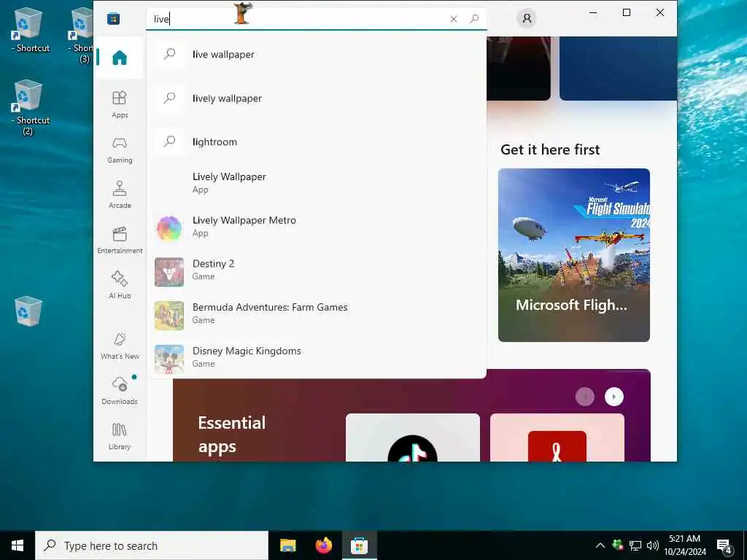747x560 pixels.
Task: Click the 'Essential apps' heading
Action: pyautogui.click(x=232, y=435)
